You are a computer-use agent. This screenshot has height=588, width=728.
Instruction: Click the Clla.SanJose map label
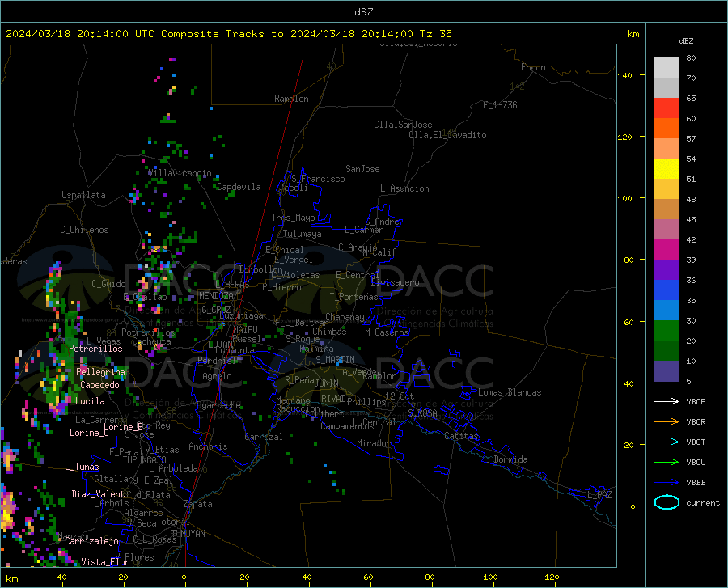tap(403, 125)
